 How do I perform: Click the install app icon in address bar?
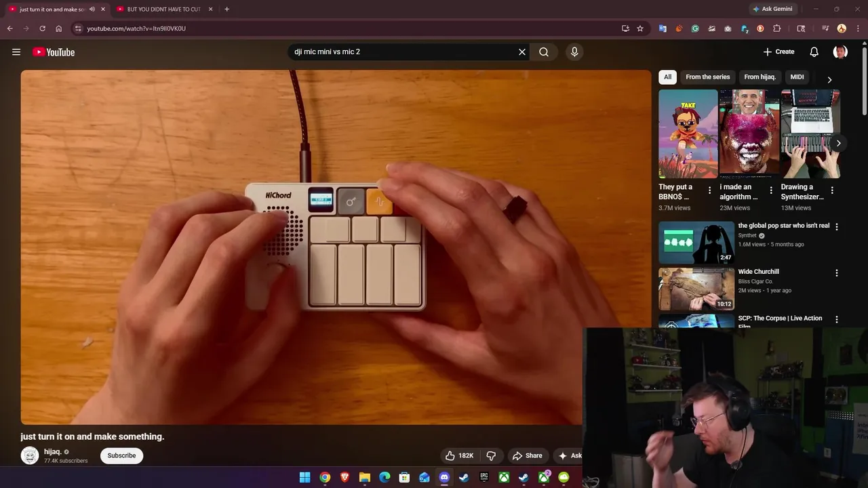[x=625, y=28]
